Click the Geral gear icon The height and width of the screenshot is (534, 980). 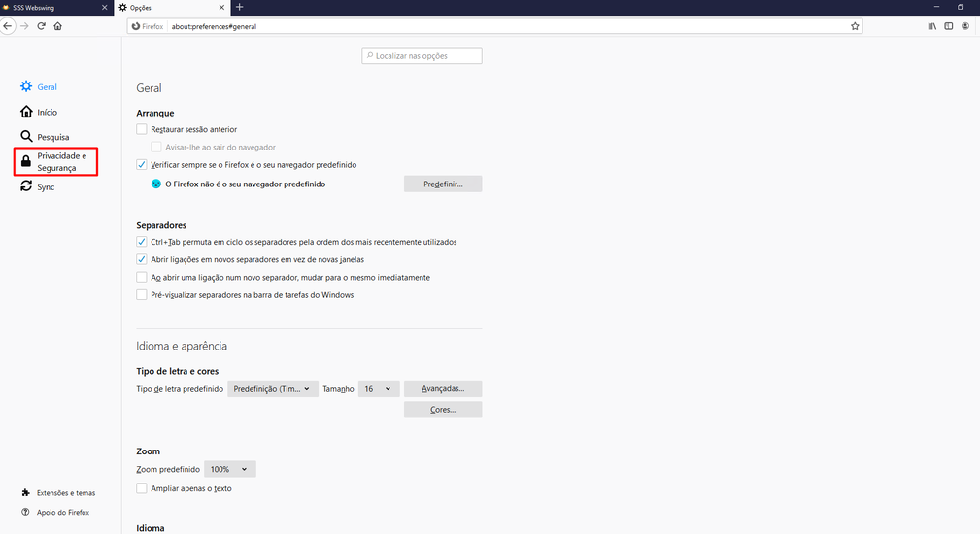[26, 86]
